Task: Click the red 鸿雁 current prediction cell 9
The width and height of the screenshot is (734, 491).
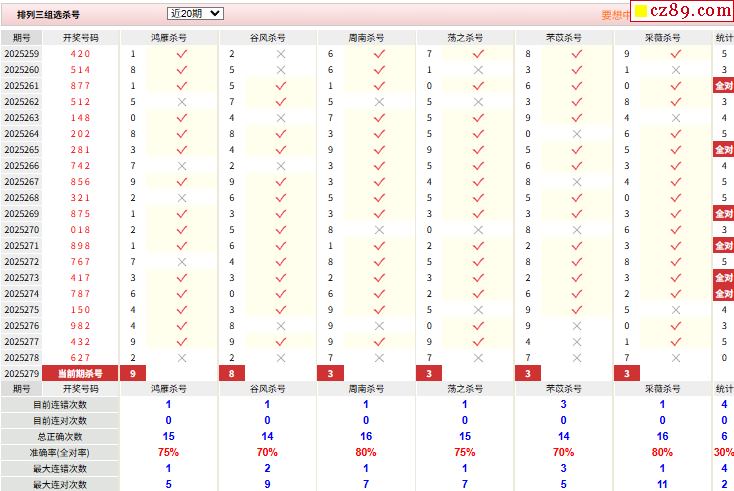Action: tap(133, 373)
